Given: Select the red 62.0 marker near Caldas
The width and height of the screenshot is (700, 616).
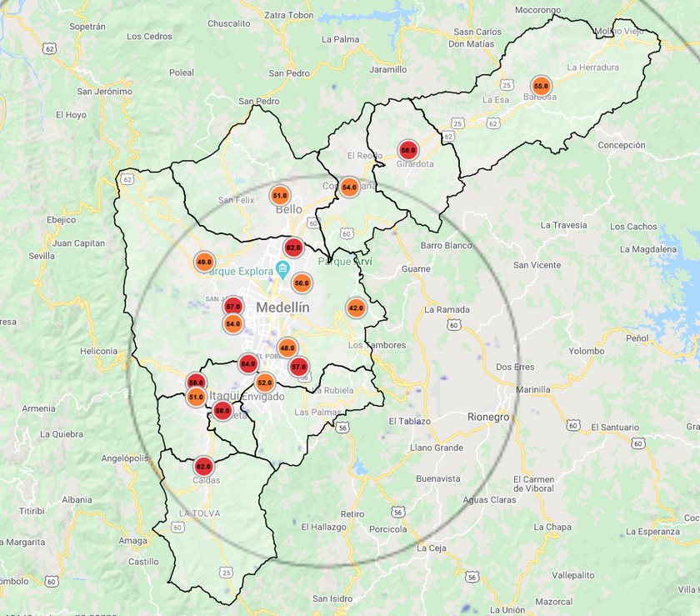Looking at the screenshot, I should pos(203,466).
